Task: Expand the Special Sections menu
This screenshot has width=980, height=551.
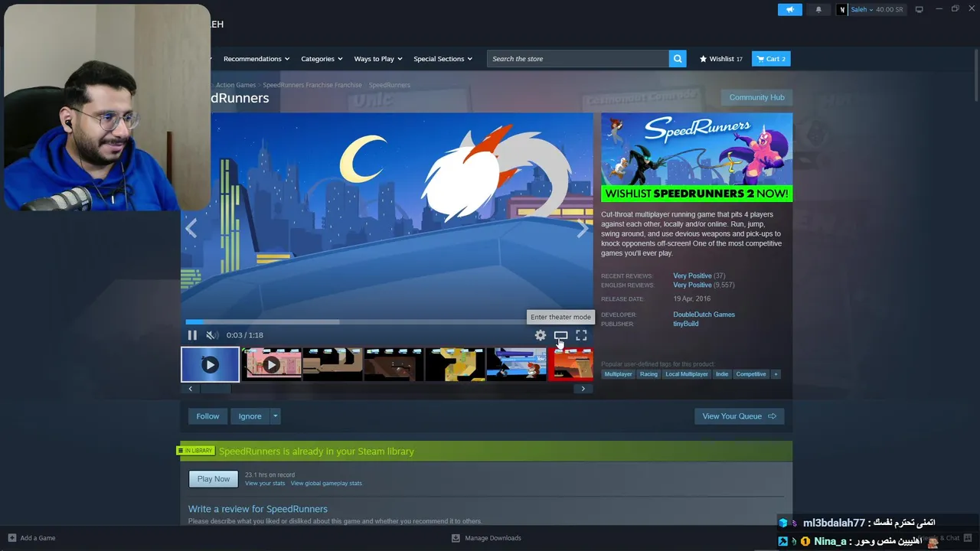Action: tap(443, 59)
